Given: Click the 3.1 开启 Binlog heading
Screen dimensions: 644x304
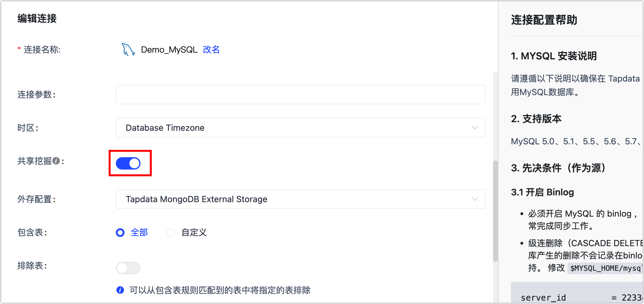Looking at the screenshot, I should click(x=542, y=192).
